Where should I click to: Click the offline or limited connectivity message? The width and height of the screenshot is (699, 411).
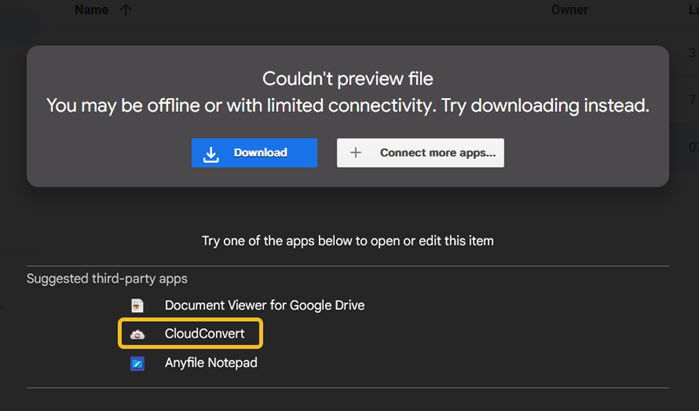click(348, 106)
